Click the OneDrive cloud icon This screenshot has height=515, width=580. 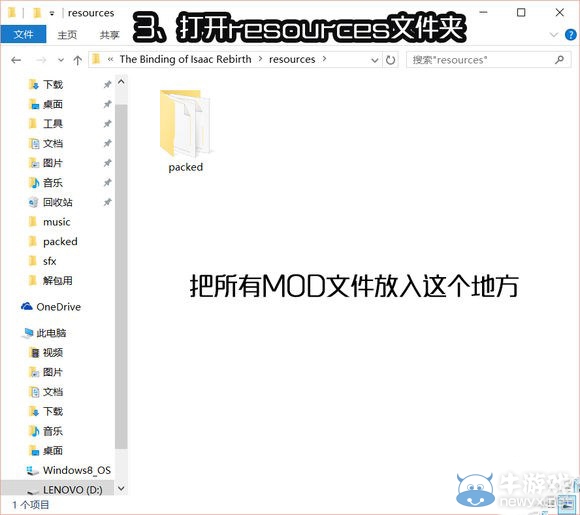27,306
